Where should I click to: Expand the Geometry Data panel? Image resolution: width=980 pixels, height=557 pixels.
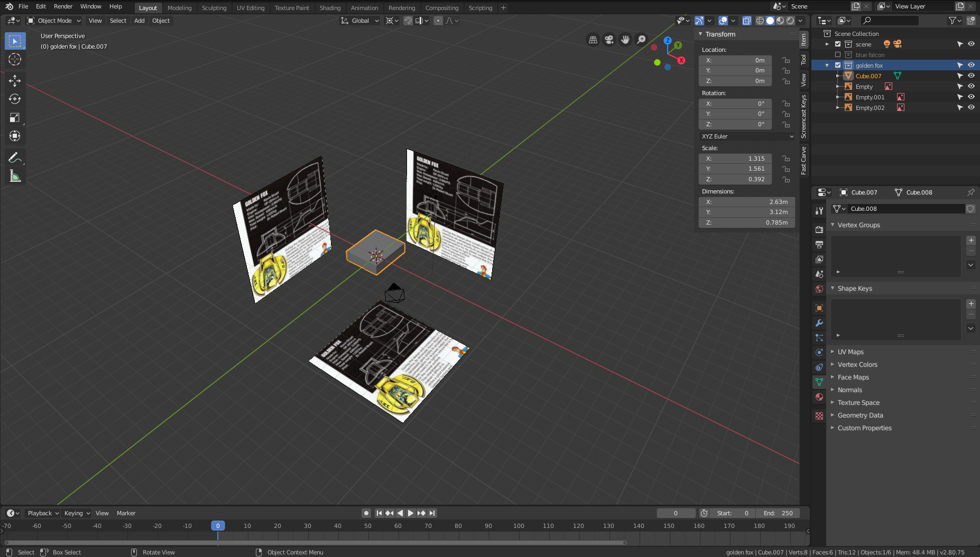(x=860, y=415)
